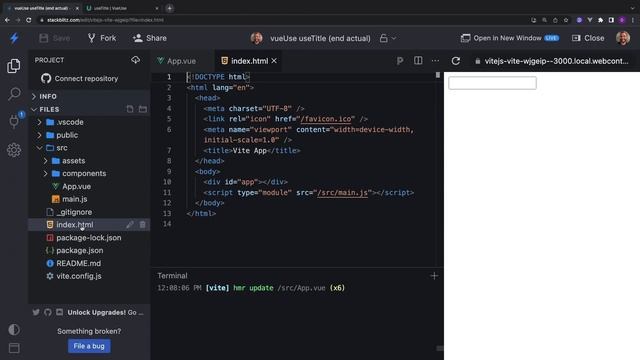Image resolution: width=640 pixels, height=360 pixels.
Task: Toggle the bottom panel layout icon
Action: click(x=14, y=348)
